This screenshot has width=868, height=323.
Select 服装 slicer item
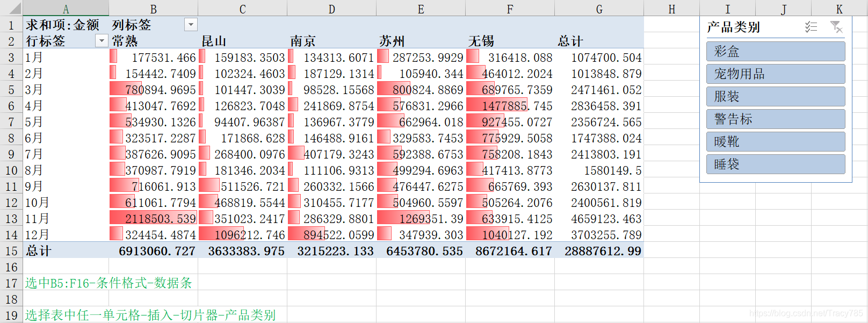776,97
